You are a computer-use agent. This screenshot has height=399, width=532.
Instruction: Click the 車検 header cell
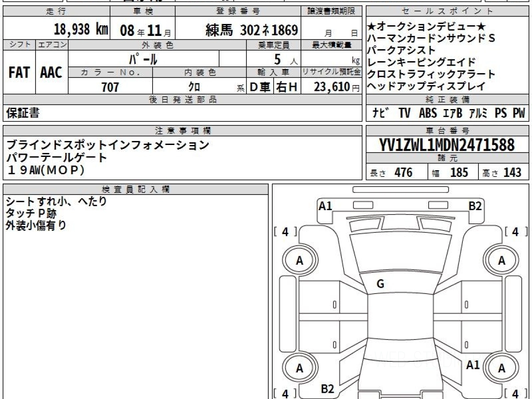point(142,12)
